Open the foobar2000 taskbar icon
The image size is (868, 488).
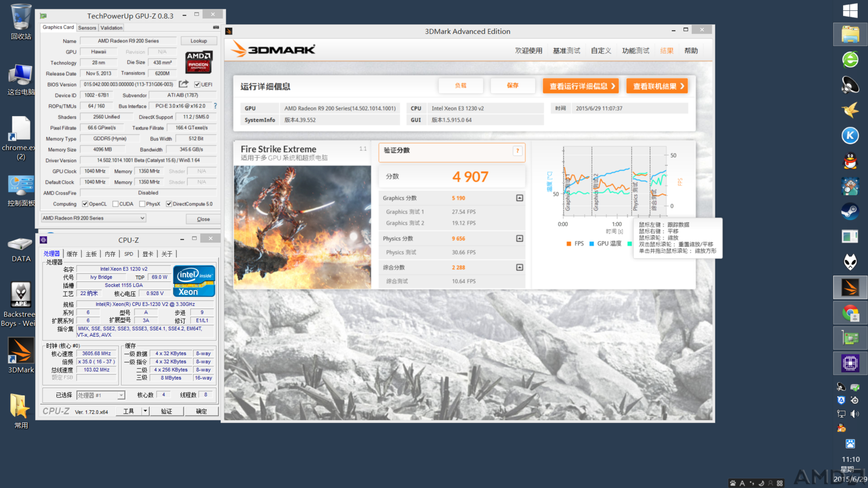point(850,262)
